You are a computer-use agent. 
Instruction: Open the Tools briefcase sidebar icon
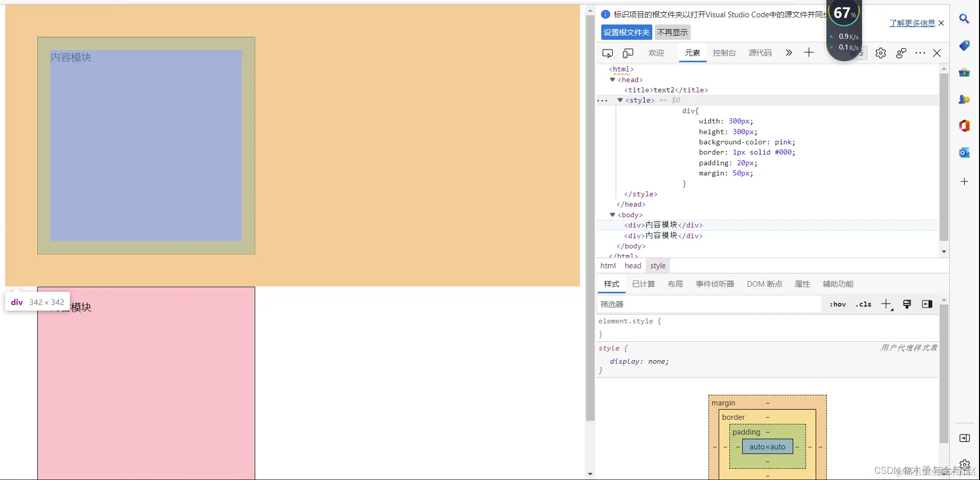click(964, 72)
